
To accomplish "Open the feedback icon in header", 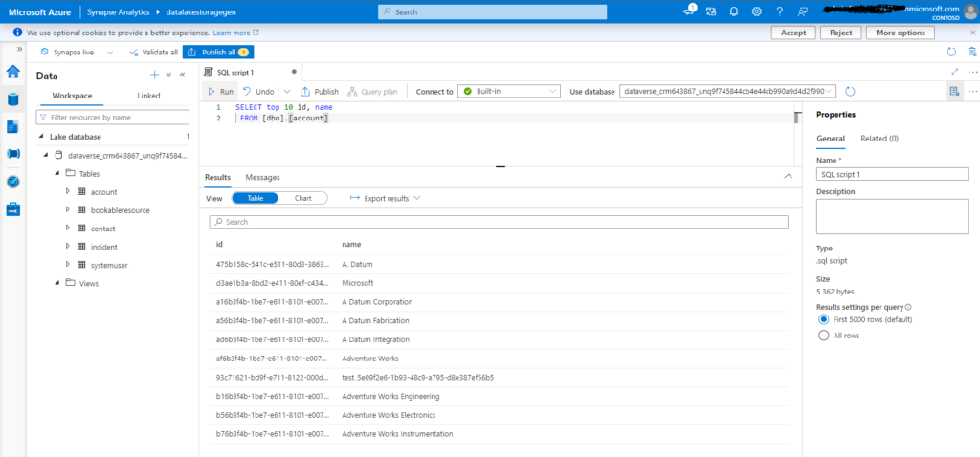I will coord(803,11).
